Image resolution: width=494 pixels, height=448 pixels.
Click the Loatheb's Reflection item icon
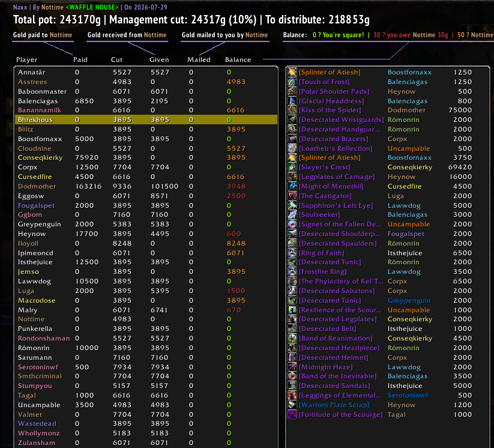pyautogui.click(x=292, y=148)
